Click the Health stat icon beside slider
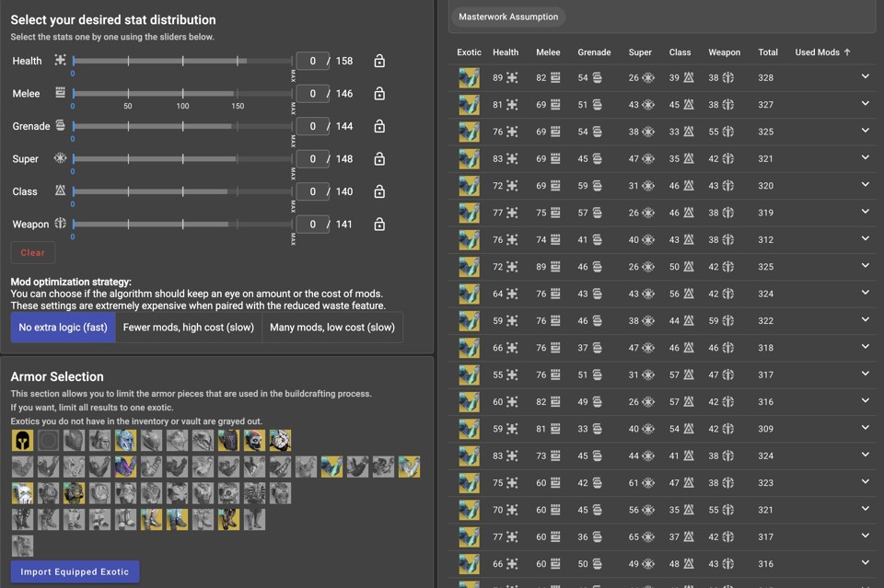884x588 pixels. coord(61,61)
